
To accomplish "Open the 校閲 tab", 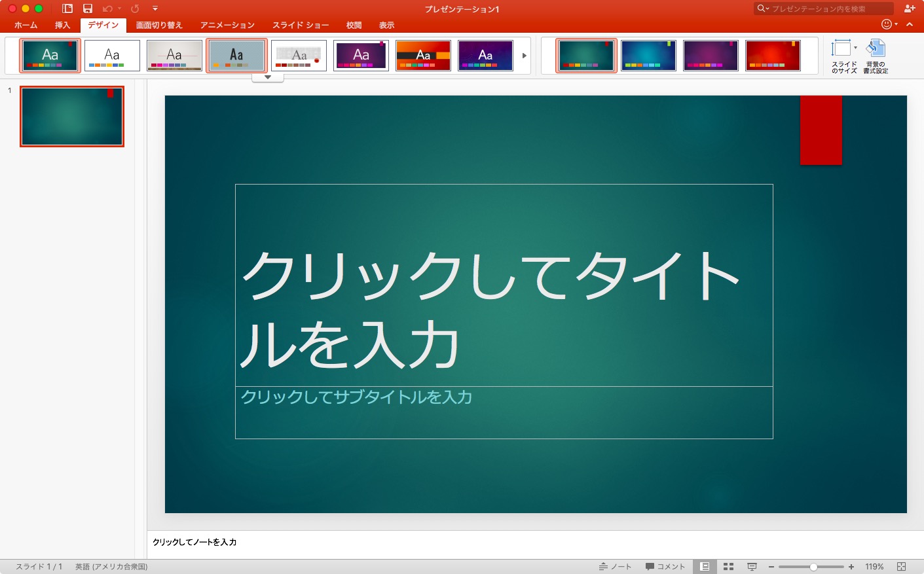I will pos(354,25).
